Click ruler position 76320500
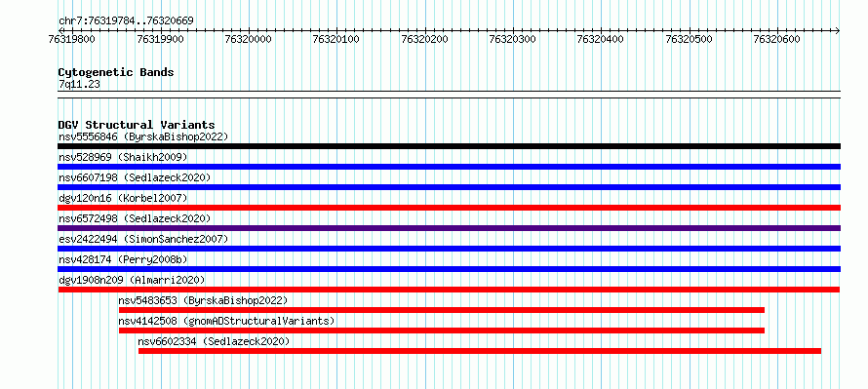This screenshot has height=389, width=868. point(690,39)
